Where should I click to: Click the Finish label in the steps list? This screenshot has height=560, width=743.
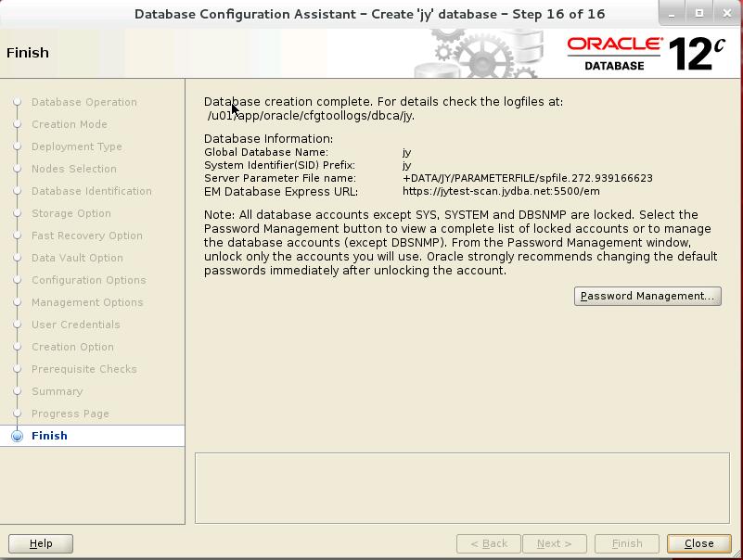tap(49, 436)
